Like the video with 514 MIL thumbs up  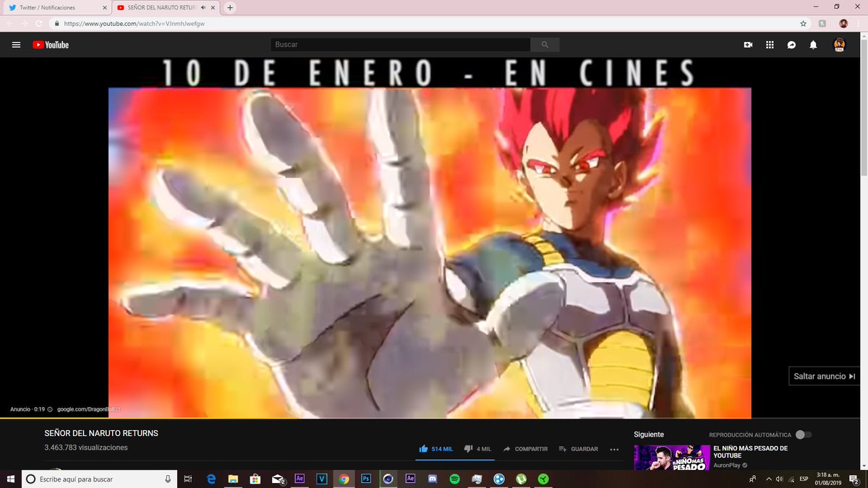[436, 449]
